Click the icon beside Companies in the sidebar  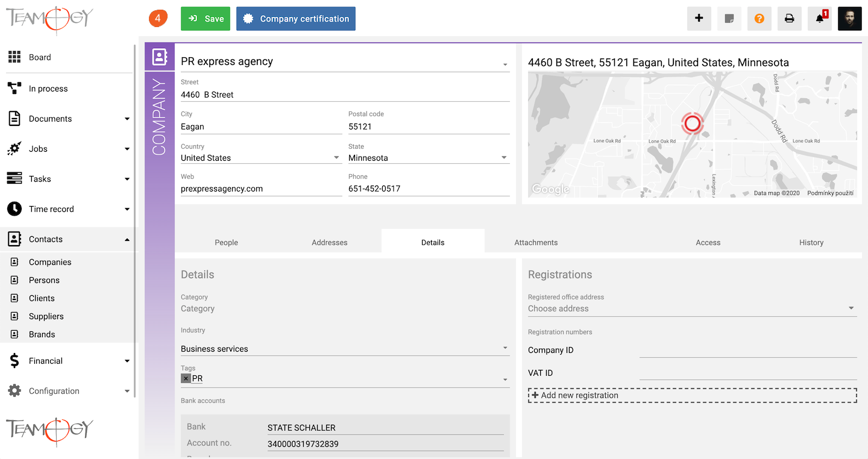click(x=15, y=262)
